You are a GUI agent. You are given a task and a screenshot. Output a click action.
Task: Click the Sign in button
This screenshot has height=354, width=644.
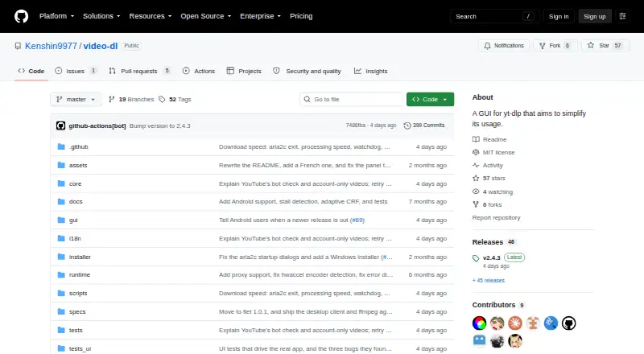point(559,16)
